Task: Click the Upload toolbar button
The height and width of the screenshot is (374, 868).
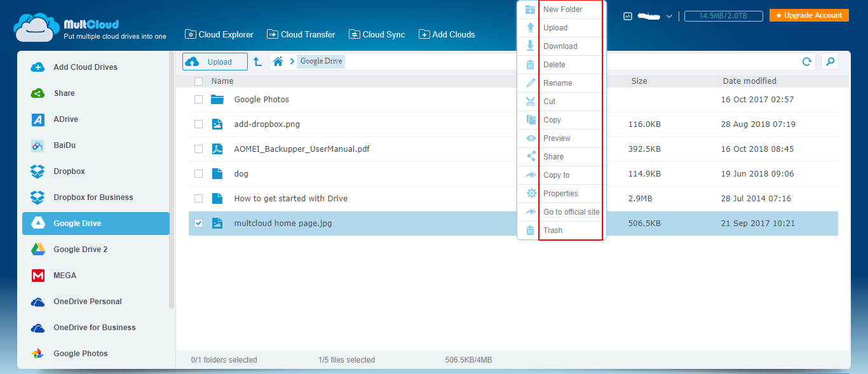Action: [215, 62]
